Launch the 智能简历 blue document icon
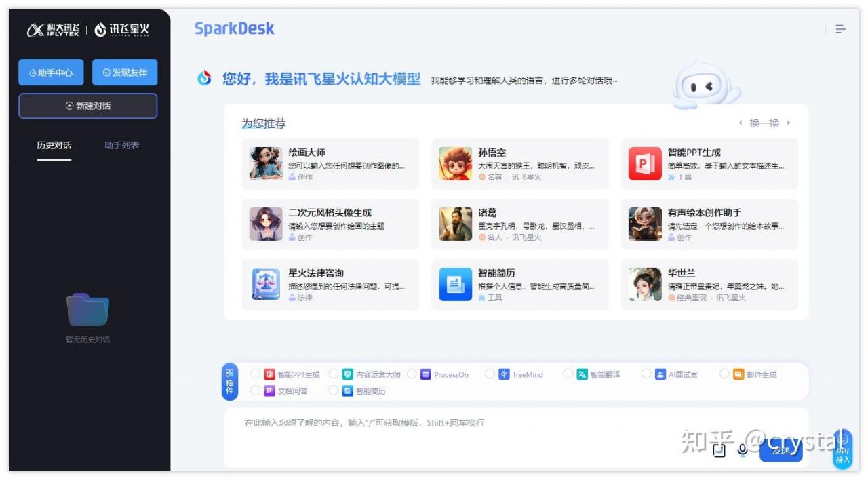This screenshot has width=868, height=480. pyautogui.click(x=456, y=284)
